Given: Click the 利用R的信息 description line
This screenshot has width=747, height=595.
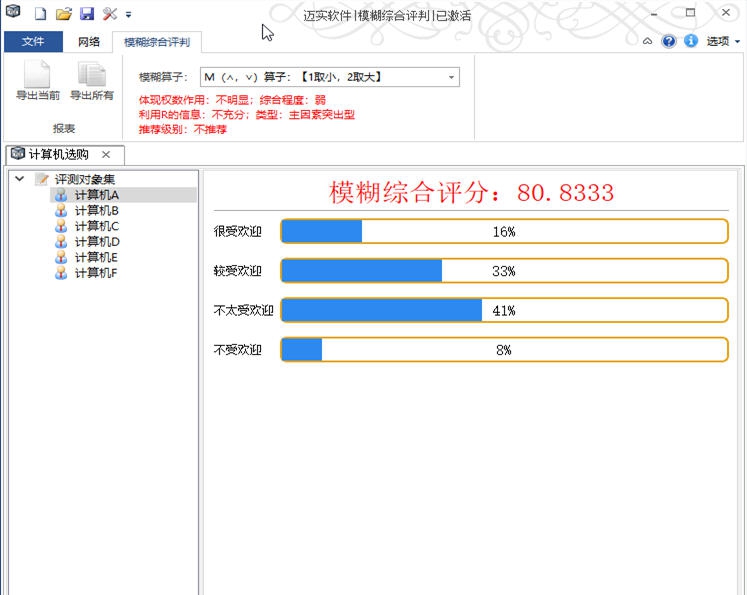Looking at the screenshot, I should pos(247,115).
